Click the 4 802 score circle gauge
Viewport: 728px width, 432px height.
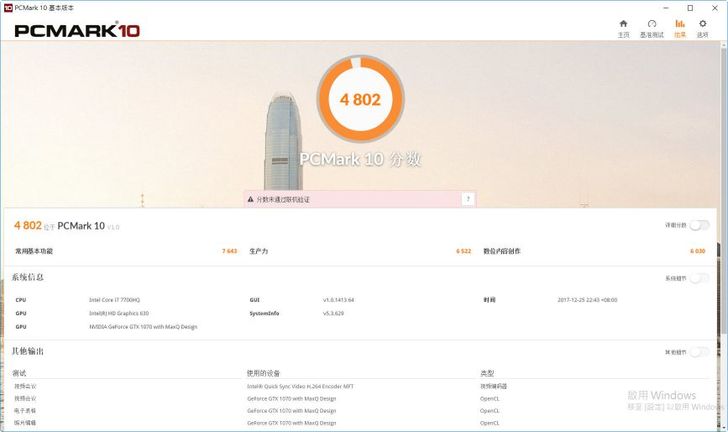pos(360,99)
